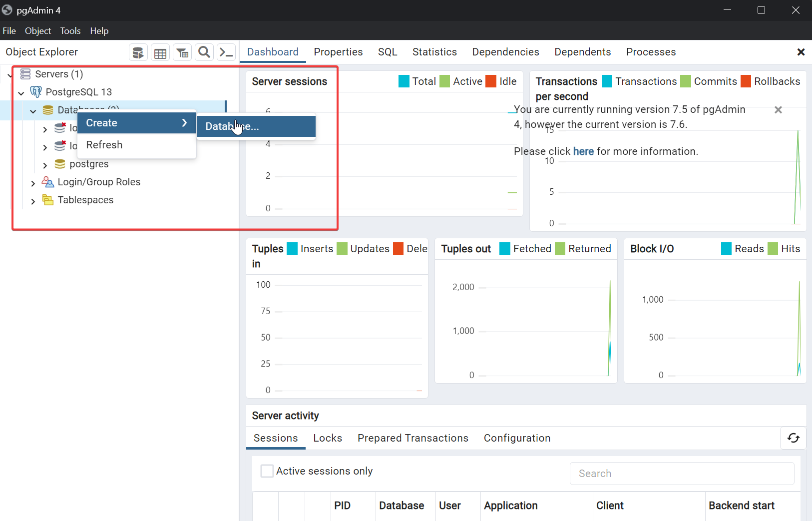Screen dimensions: 812x521
Task: Open the Locks tab in Server activity
Action: click(x=328, y=438)
